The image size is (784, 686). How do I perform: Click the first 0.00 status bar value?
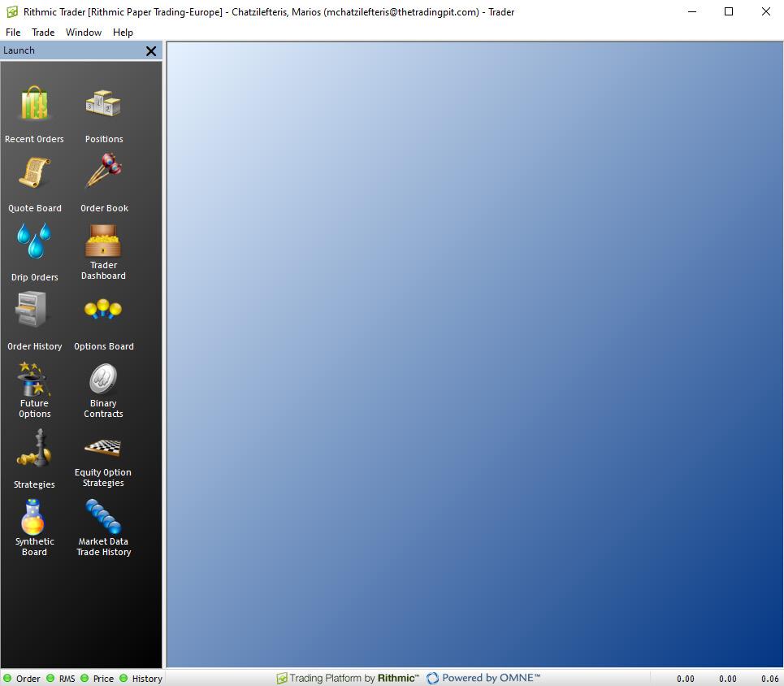click(685, 679)
